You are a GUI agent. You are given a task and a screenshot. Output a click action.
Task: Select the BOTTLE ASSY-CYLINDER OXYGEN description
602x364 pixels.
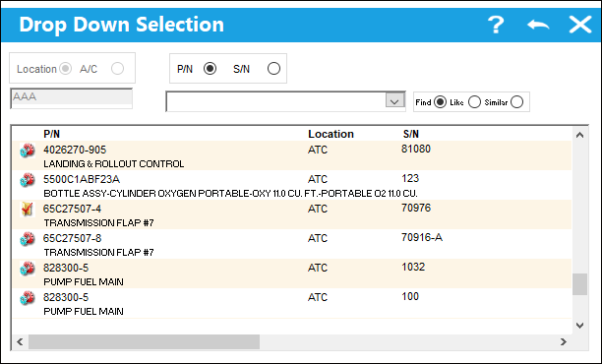coord(230,194)
